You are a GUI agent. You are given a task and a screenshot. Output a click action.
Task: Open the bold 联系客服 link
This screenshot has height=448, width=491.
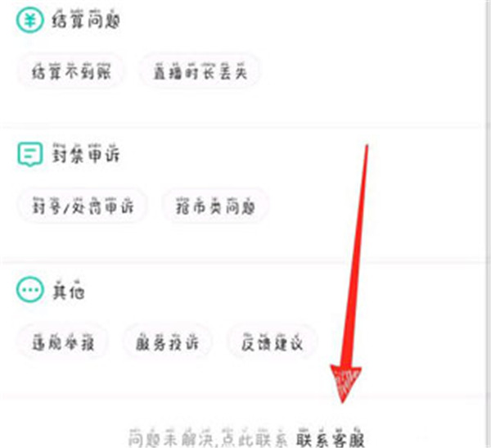[330, 437]
